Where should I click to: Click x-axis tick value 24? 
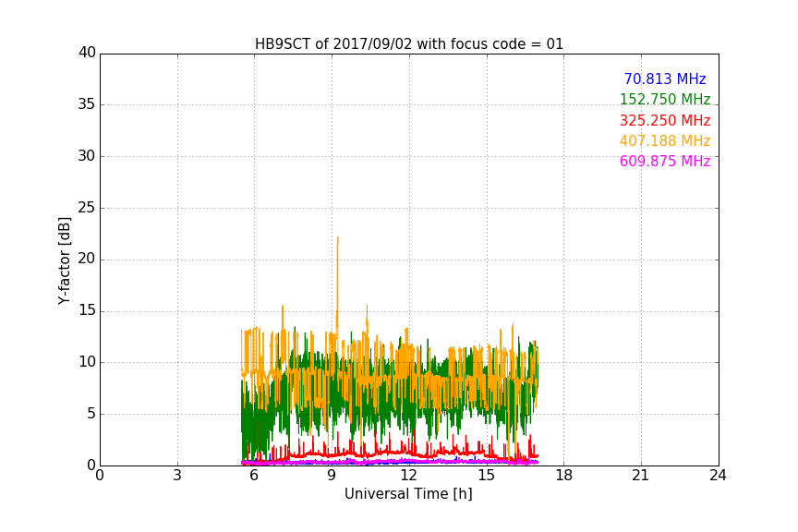click(x=718, y=476)
